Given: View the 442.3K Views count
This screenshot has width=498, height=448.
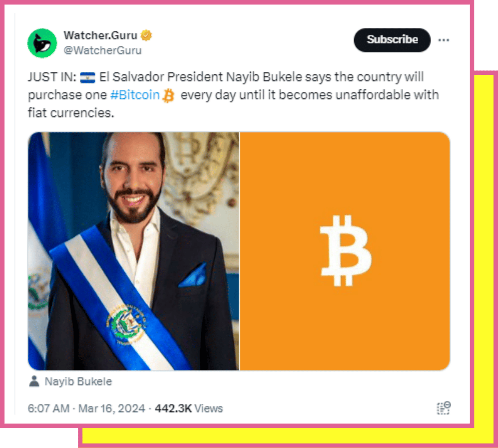Looking at the screenshot, I should 189,408.
